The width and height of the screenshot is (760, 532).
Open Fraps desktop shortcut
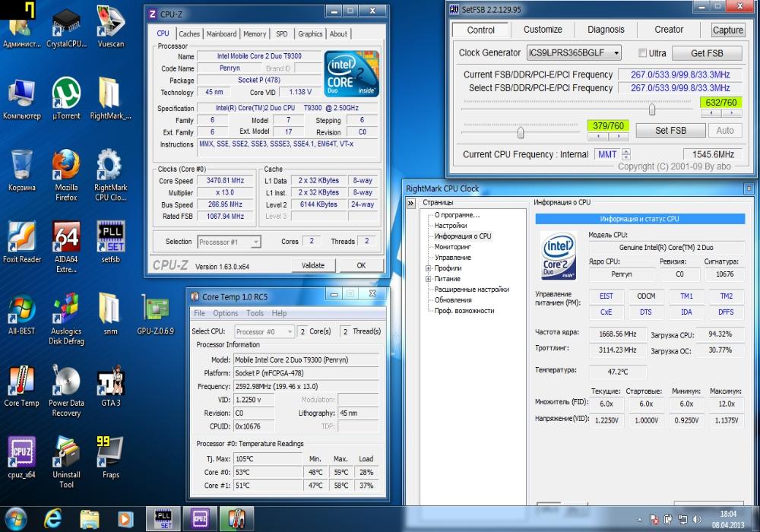tap(110, 457)
